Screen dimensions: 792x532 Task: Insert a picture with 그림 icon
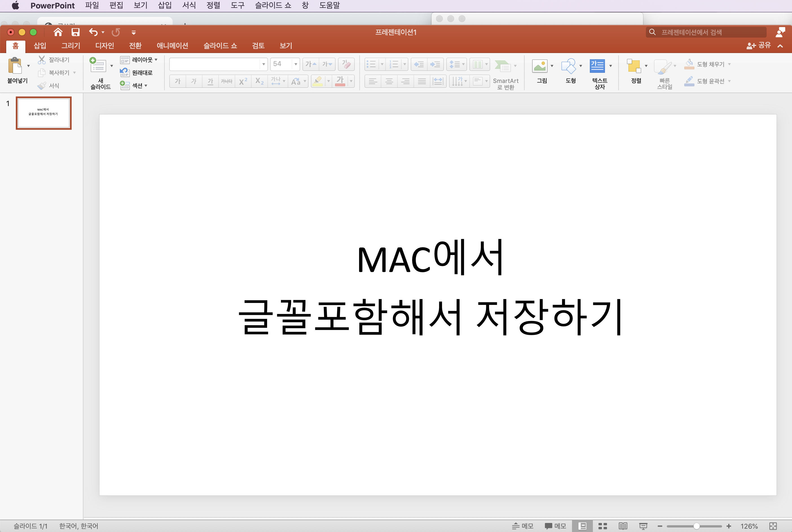[539, 66]
